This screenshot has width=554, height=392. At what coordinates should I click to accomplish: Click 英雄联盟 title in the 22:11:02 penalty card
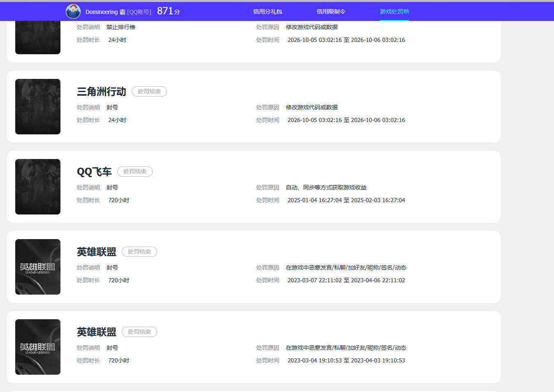[97, 252]
